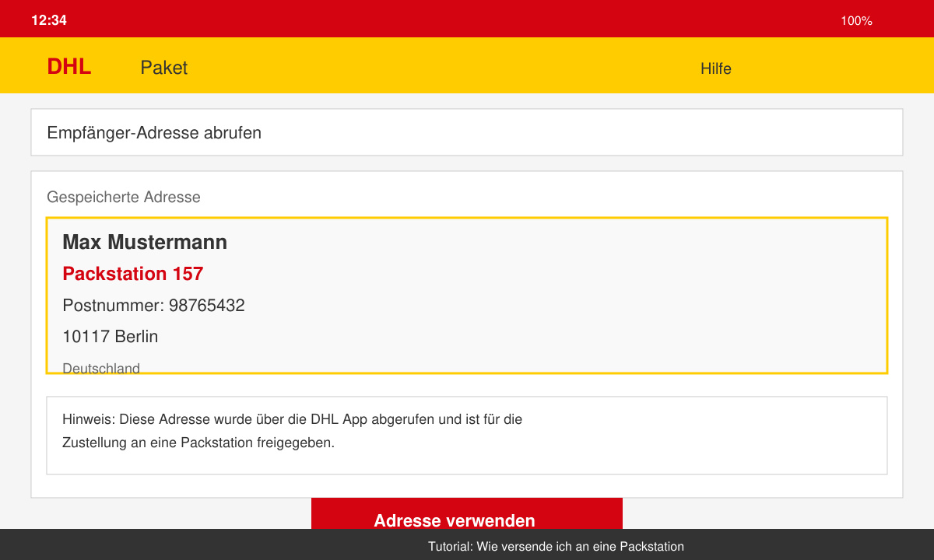
Task: Click the Postnummer: 98765432 line
Action: [153, 306]
